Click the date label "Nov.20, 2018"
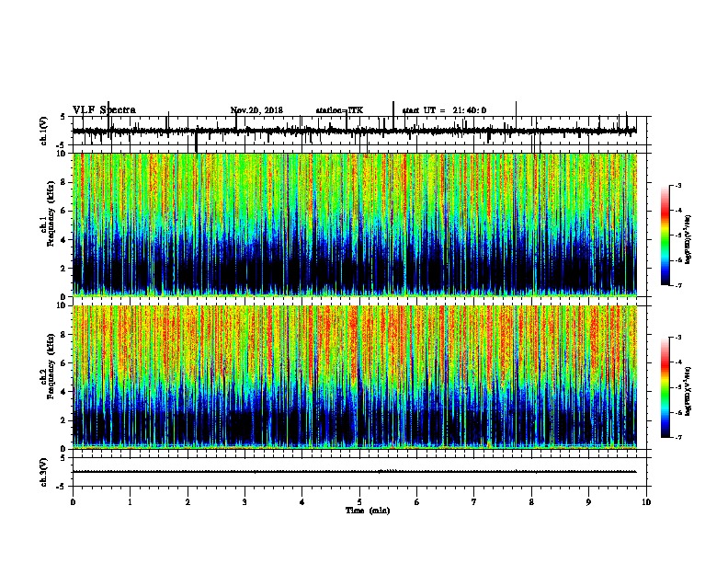 (x=256, y=110)
